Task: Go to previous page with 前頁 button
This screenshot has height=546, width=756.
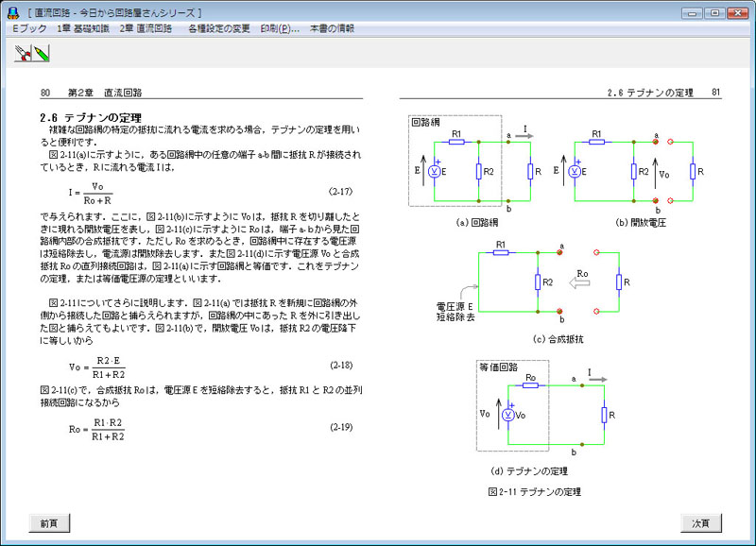Action: pyautogui.click(x=49, y=523)
